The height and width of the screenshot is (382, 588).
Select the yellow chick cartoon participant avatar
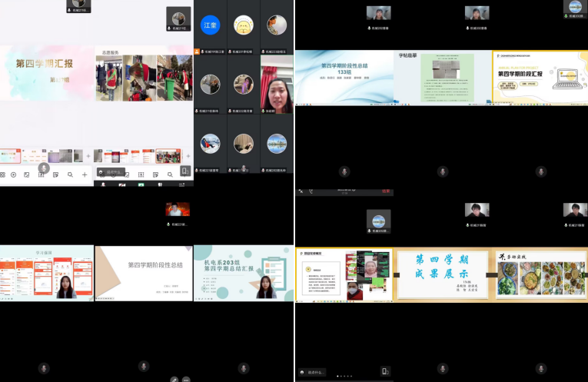244,25
